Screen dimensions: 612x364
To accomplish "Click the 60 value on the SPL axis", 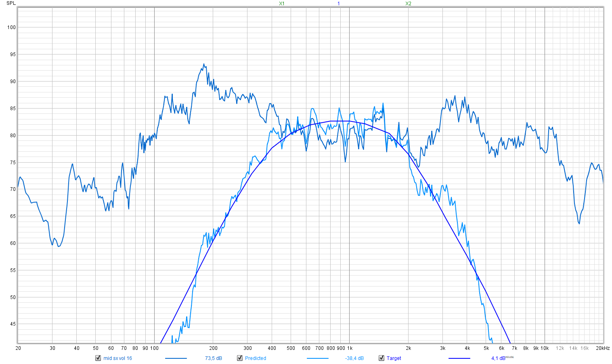I will click(13, 243).
